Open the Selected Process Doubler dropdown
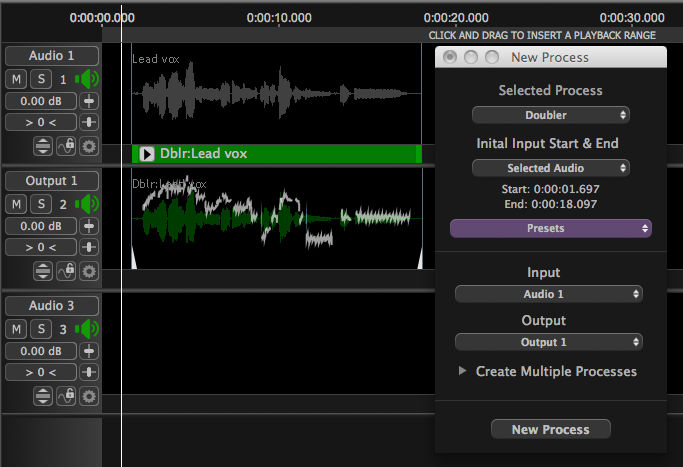This screenshot has width=683, height=467. (x=550, y=115)
